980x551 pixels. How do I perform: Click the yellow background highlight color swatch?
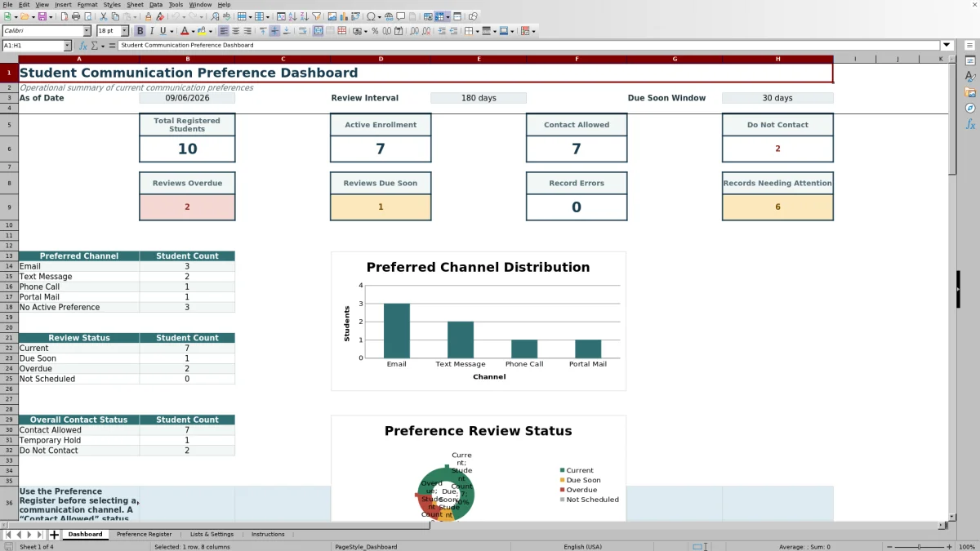[x=201, y=31]
